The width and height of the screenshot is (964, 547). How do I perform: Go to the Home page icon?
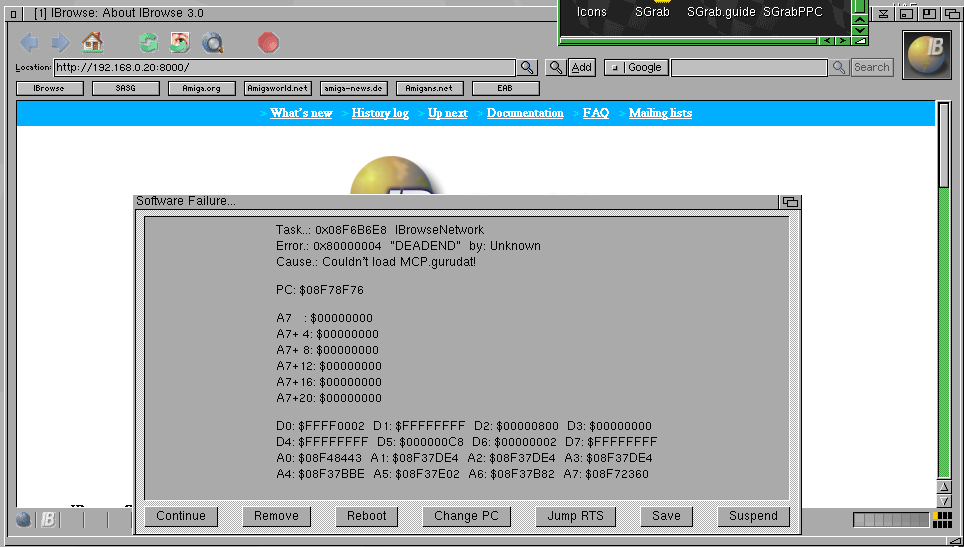93,42
